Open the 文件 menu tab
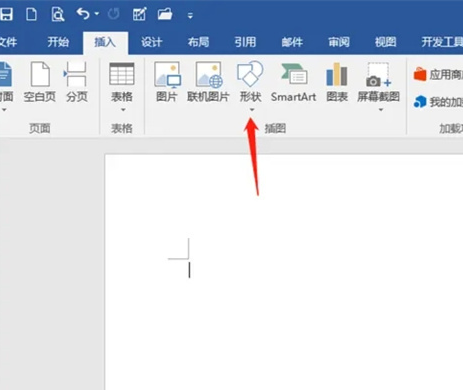Image resolution: width=463 pixels, height=390 pixels. 8,42
